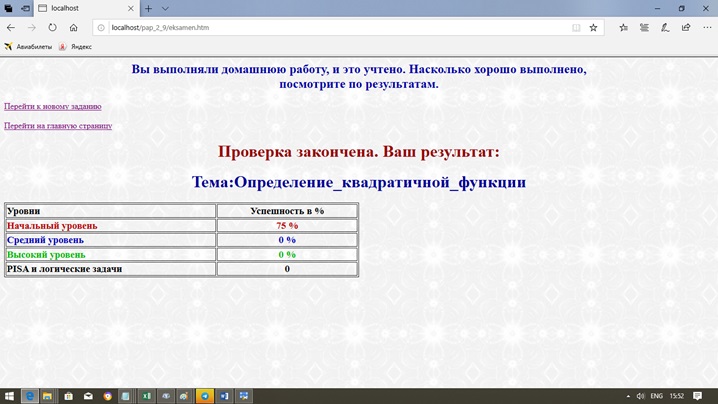Follow link 'Перейти к новому заданию'
Screen dimensions: 718x404
[52, 106]
